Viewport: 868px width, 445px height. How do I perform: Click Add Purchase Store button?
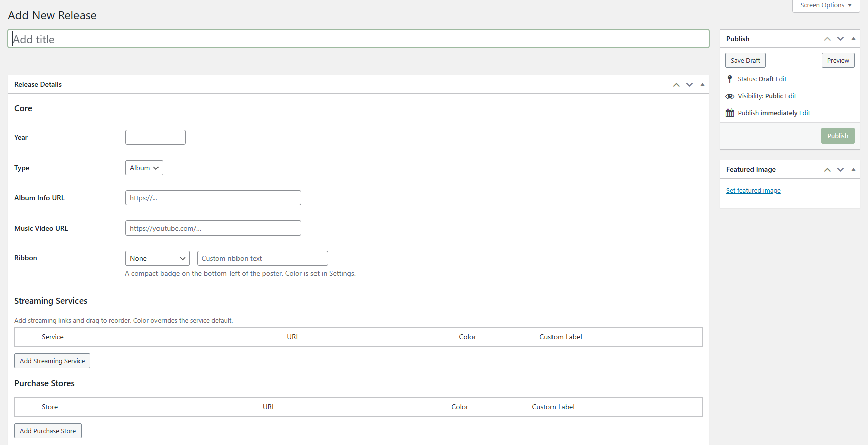48,431
